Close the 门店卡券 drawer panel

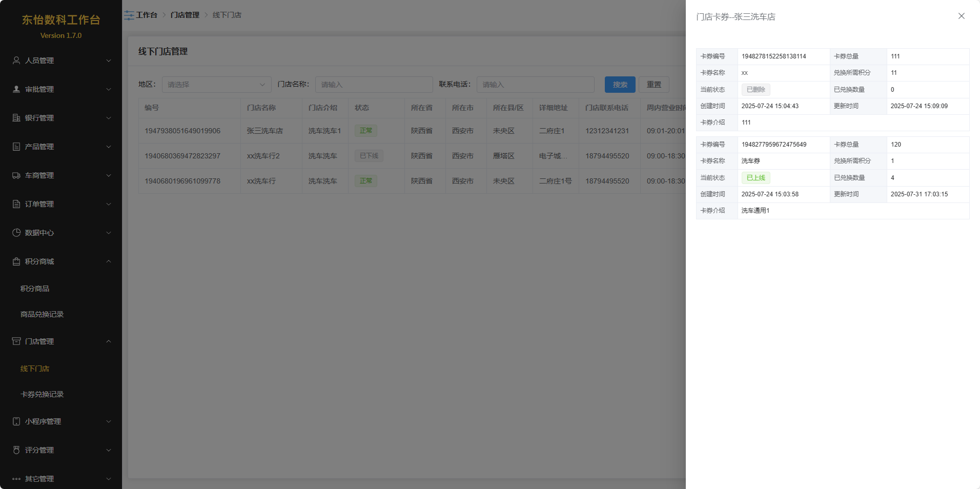coord(961,16)
